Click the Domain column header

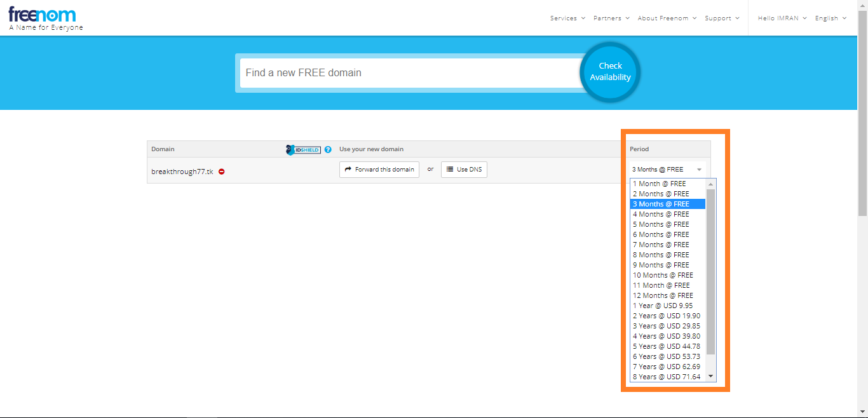pos(163,149)
